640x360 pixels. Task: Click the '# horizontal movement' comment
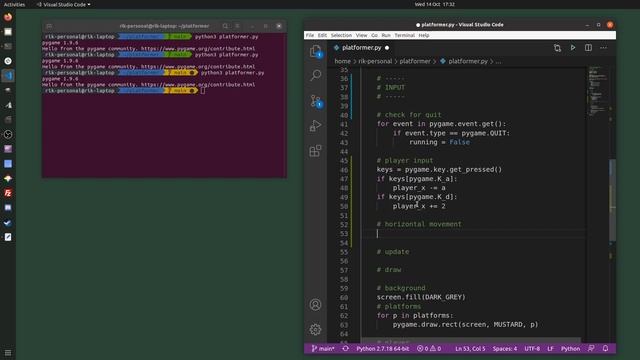(x=419, y=224)
